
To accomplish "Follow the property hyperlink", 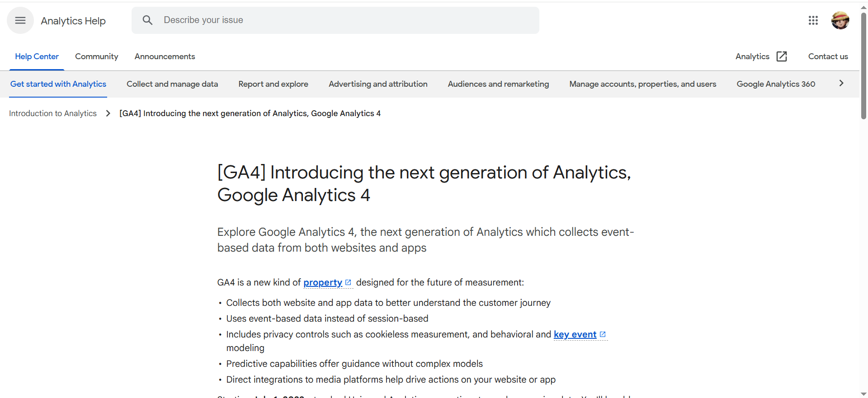I will (322, 282).
